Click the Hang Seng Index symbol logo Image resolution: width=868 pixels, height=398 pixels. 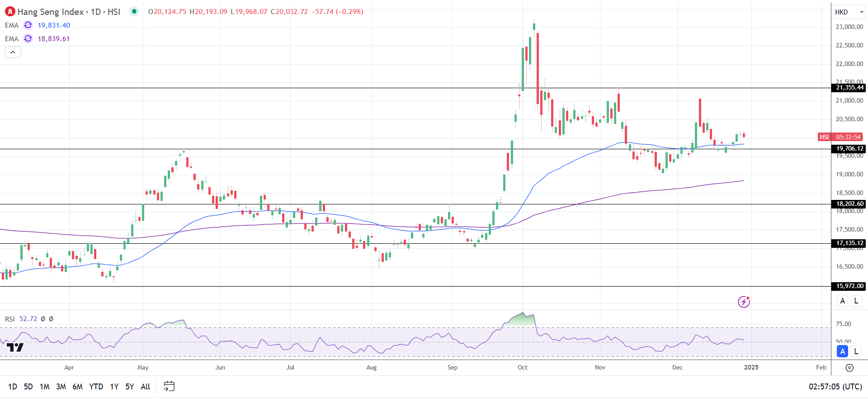(10, 12)
